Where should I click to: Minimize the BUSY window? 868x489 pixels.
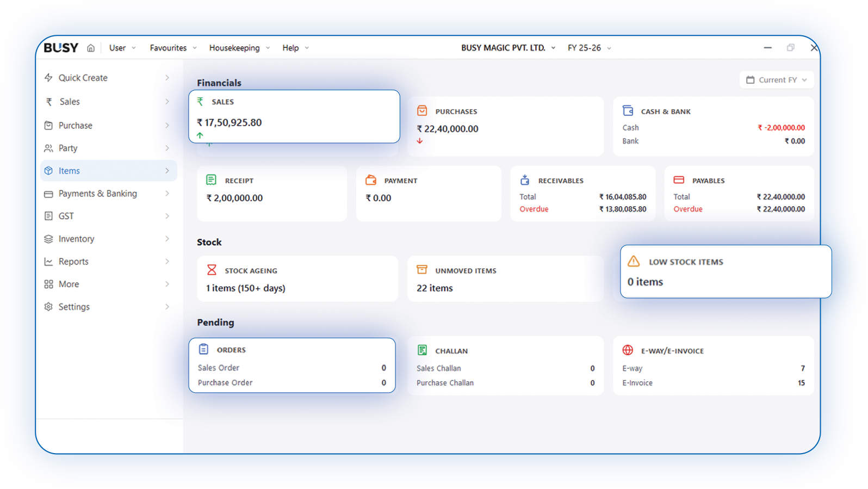click(x=768, y=48)
